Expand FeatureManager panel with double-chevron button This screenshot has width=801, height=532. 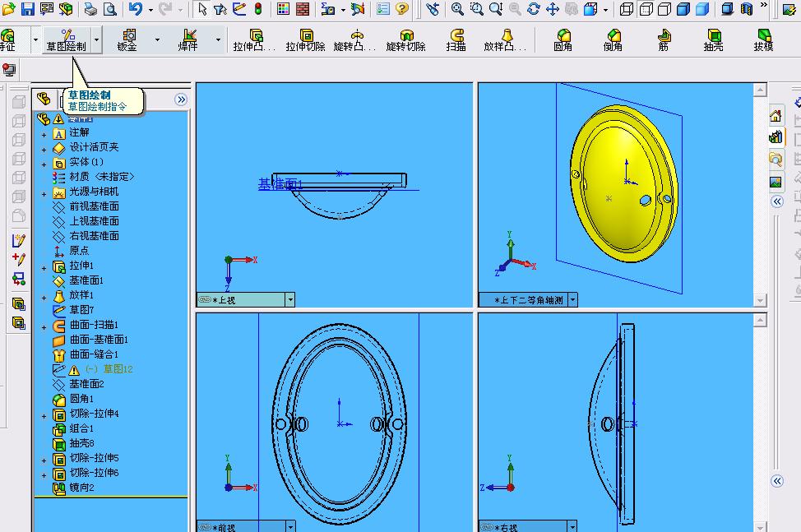click(x=181, y=99)
